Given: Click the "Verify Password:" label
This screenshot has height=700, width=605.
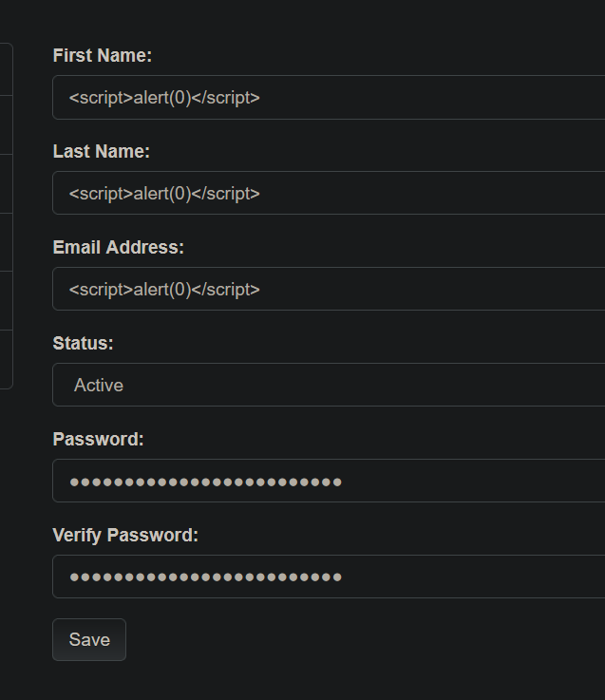Looking at the screenshot, I should click(126, 535).
